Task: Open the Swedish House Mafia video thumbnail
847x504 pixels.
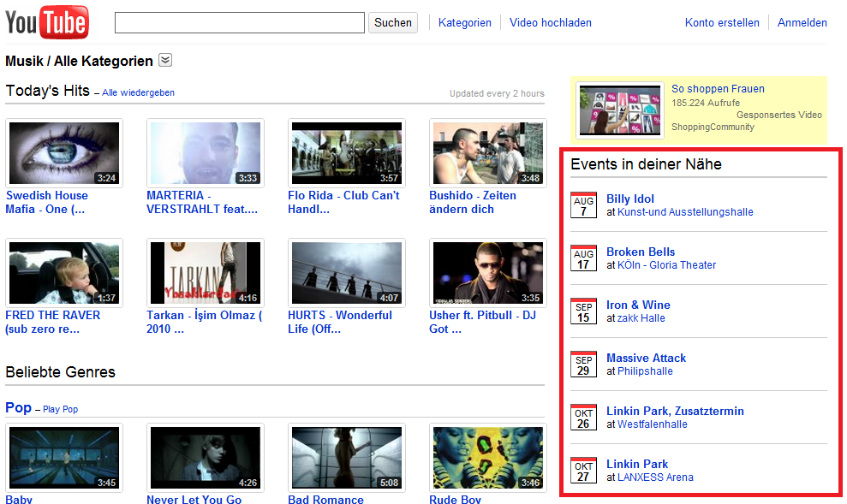Action: [x=64, y=153]
